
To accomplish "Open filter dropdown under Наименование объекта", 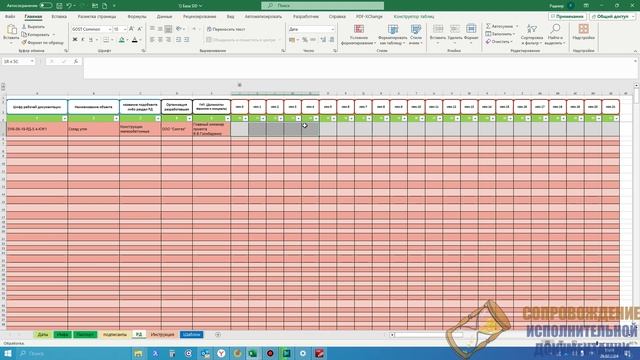I will 116,118.
